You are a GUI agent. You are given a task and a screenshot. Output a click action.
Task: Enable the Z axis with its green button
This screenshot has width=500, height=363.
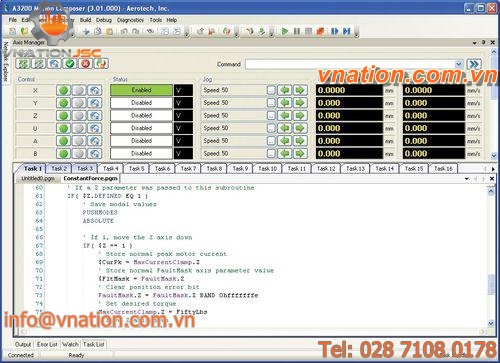tap(63, 116)
